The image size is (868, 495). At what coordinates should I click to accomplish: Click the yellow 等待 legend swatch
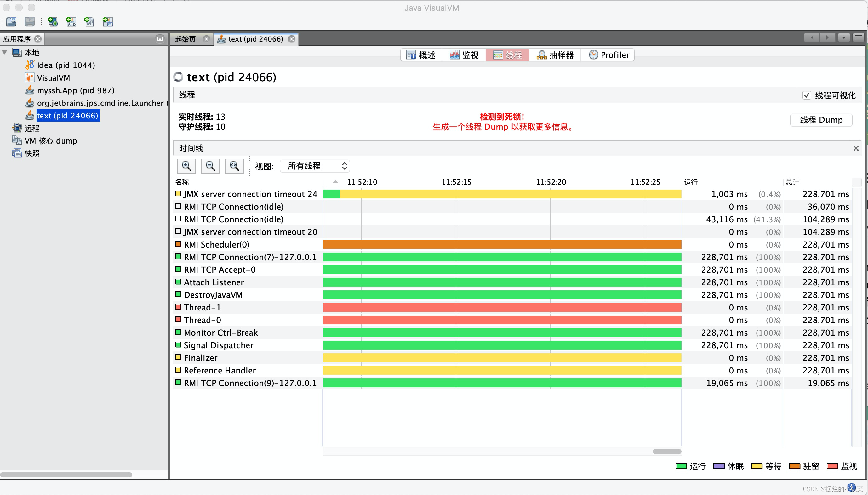click(x=757, y=466)
